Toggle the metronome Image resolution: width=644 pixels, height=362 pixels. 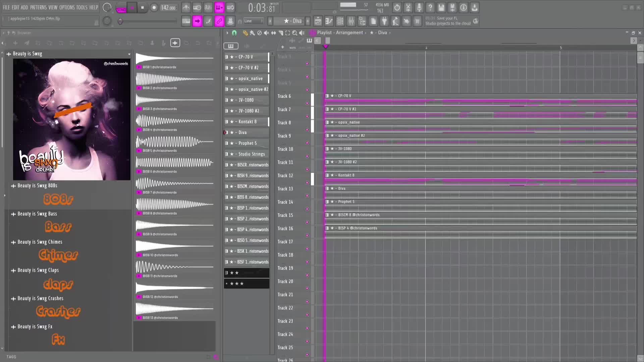(x=186, y=7)
